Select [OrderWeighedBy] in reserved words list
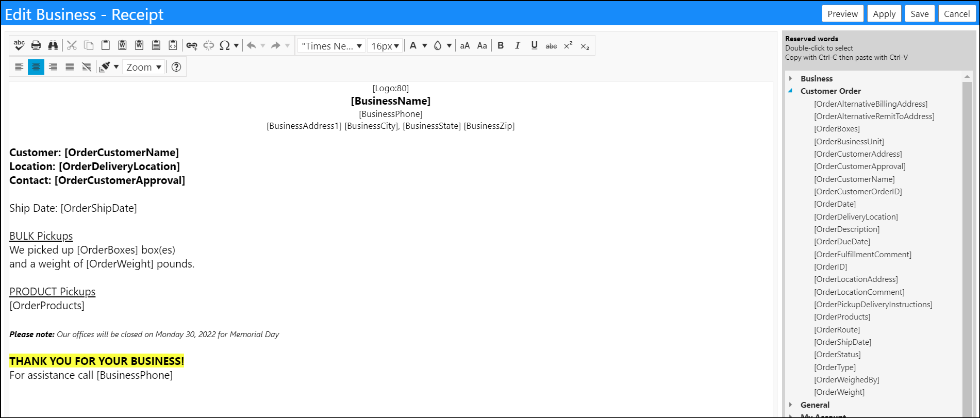 tap(846, 379)
